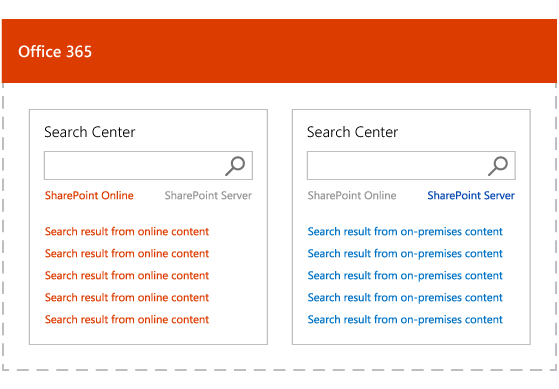The width and height of the screenshot is (559, 389).
Task: Open the last online content search result
Action: pyautogui.click(x=127, y=319)
